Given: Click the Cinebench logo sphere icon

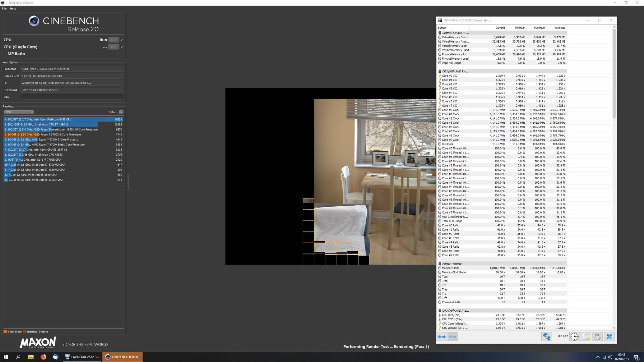Looking at the screenshot, I should point(34,21).
